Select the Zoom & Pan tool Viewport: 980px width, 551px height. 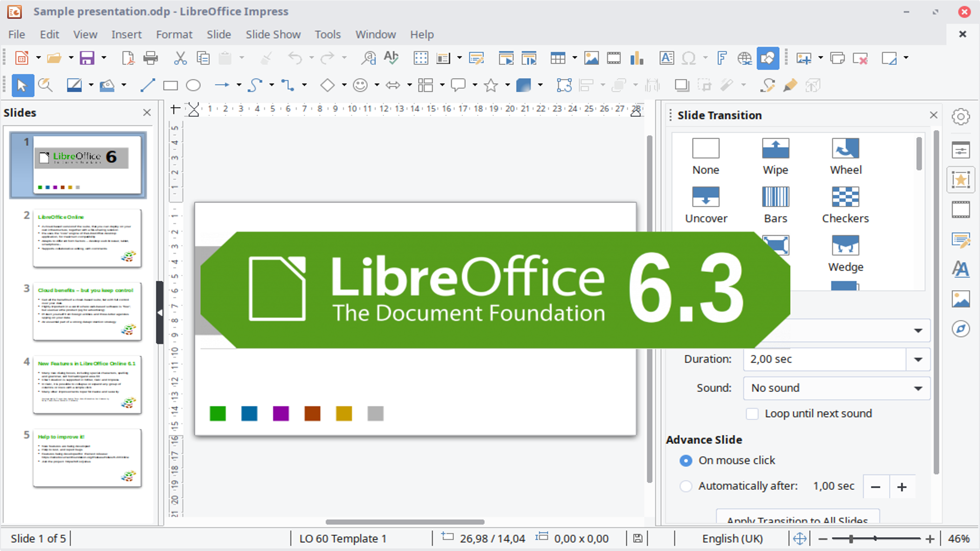[x=45, y=85]
